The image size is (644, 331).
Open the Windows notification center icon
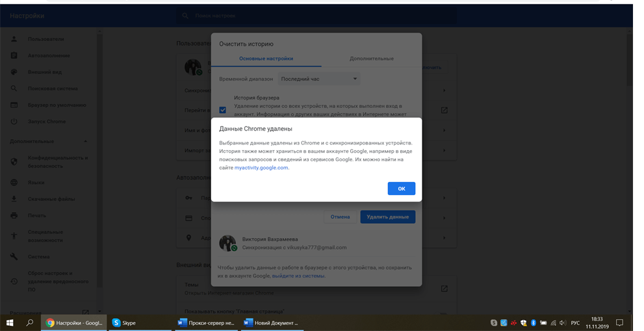click(x=620, y=323)
